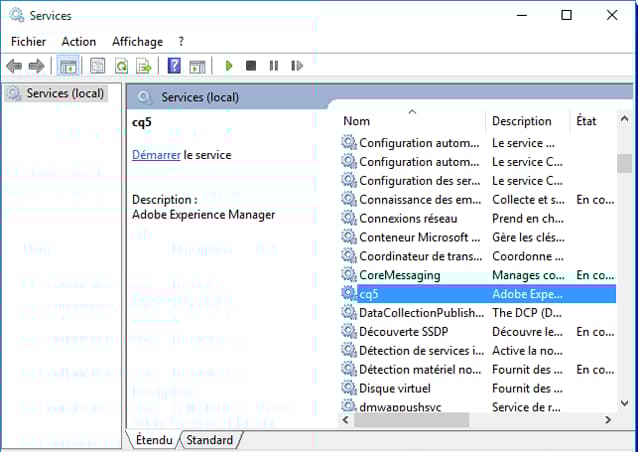Screen dimensions: 638x452
Task: Open Properties toolbar icon
Action: coord(98,66)
